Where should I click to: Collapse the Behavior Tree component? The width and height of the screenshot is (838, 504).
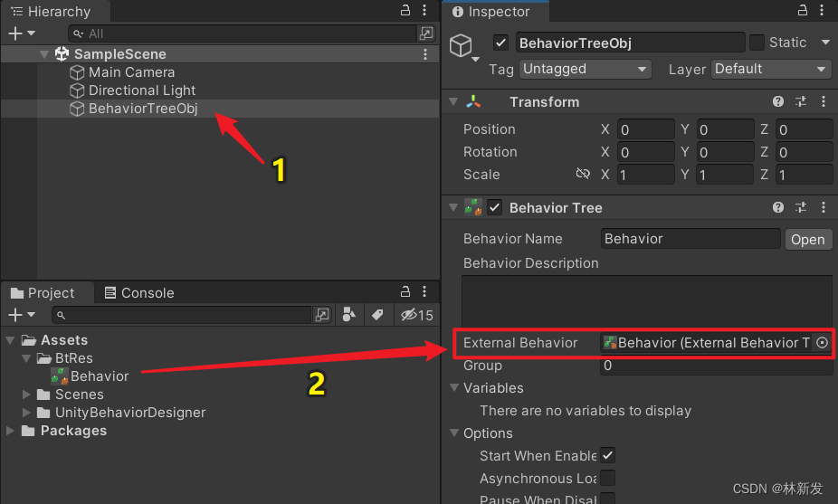[x=453, y=207]
